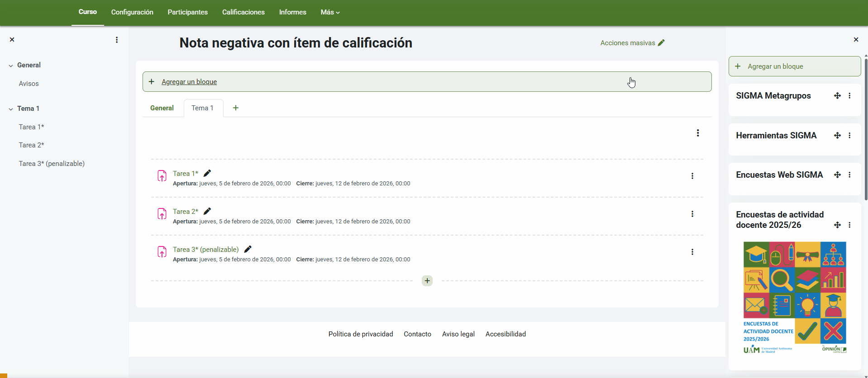The height and width of the screenshot is (378, 868).
Task: Go to the Curso tab
Action: (x=88, y=12)
